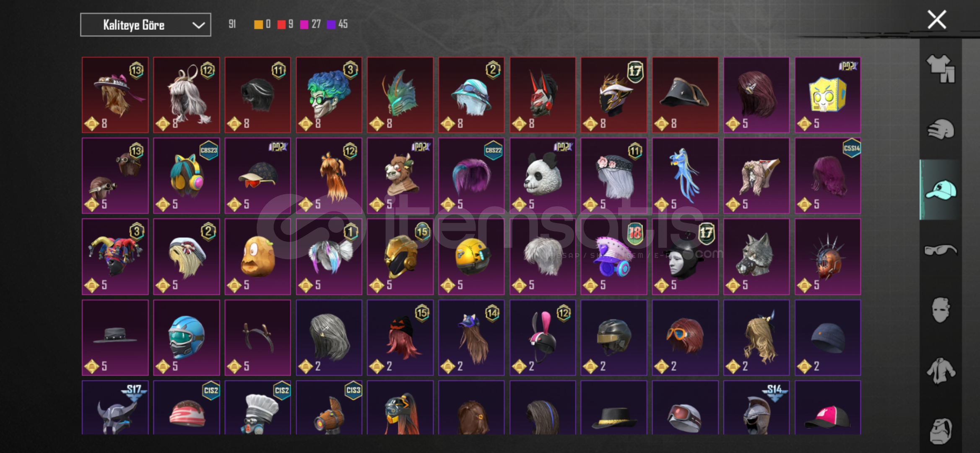Image resolution: width=980 pixels, height=453 pixels.
Task: Select the black pirate tricorn hat
Action: (x=685, y=95)
